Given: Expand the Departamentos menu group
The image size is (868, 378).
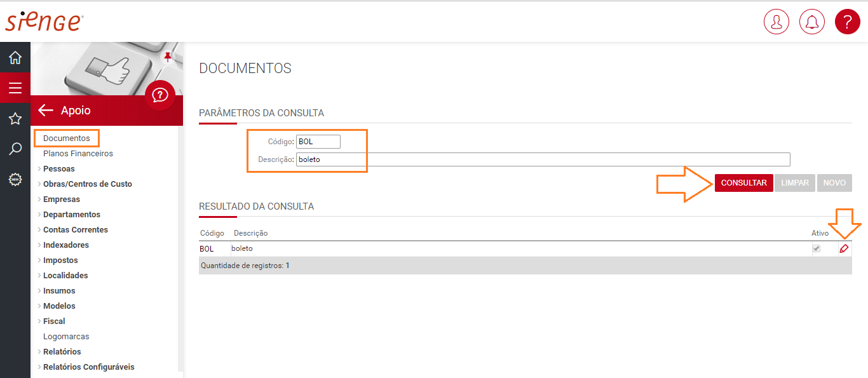Looking at the screenshot, I should click(72, 215).
